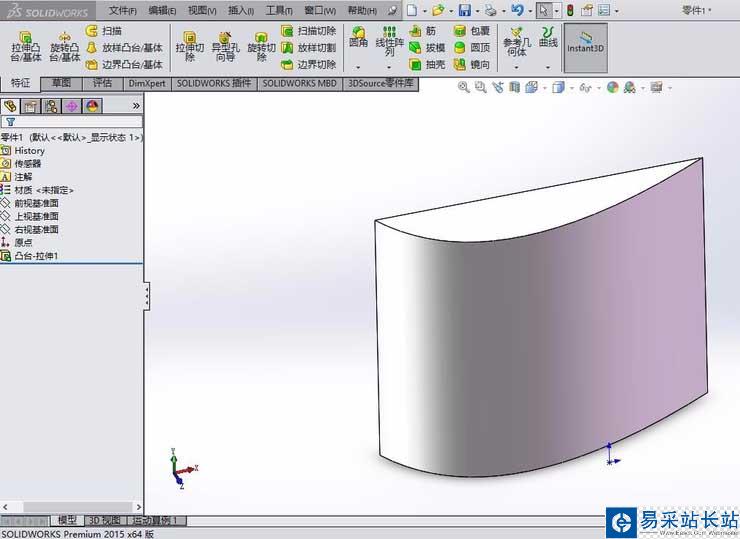
Task: Open dropdown arrow under 参考几何体
Action: [x=516, y=67]
